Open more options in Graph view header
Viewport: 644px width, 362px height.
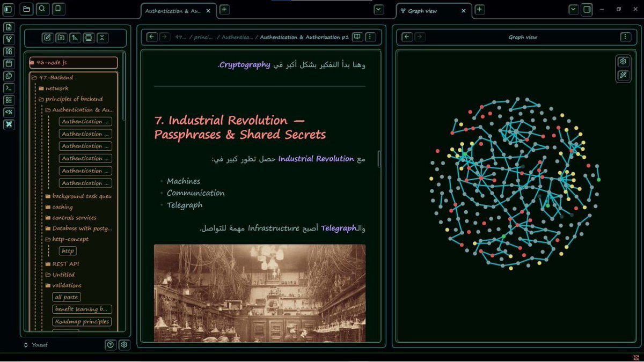[626, 37]
